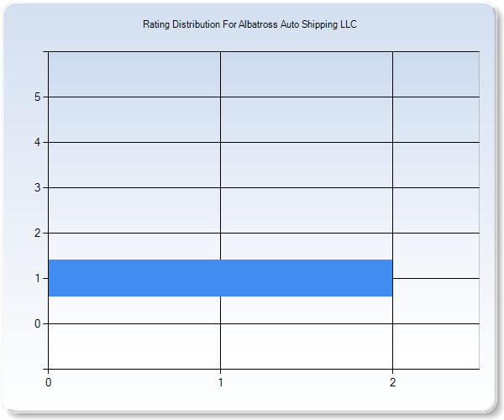Click the blue bar at rating 1
Screen dimensions: 504x420
pos(220,278)
